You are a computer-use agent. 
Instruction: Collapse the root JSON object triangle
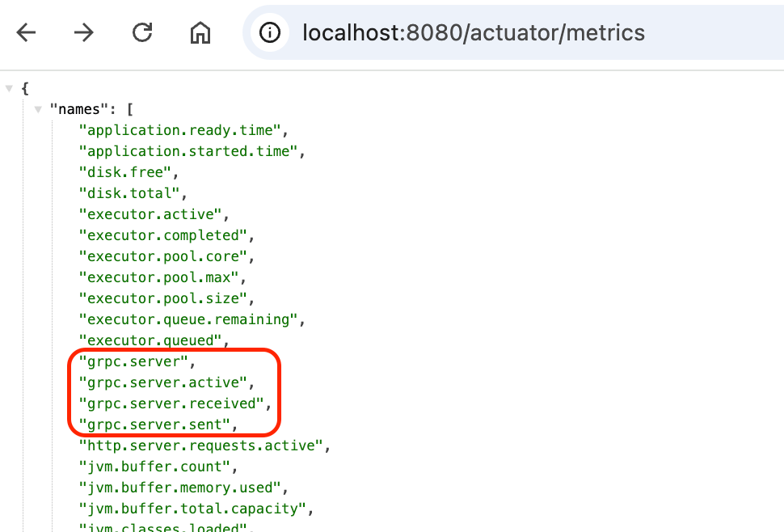9,88
